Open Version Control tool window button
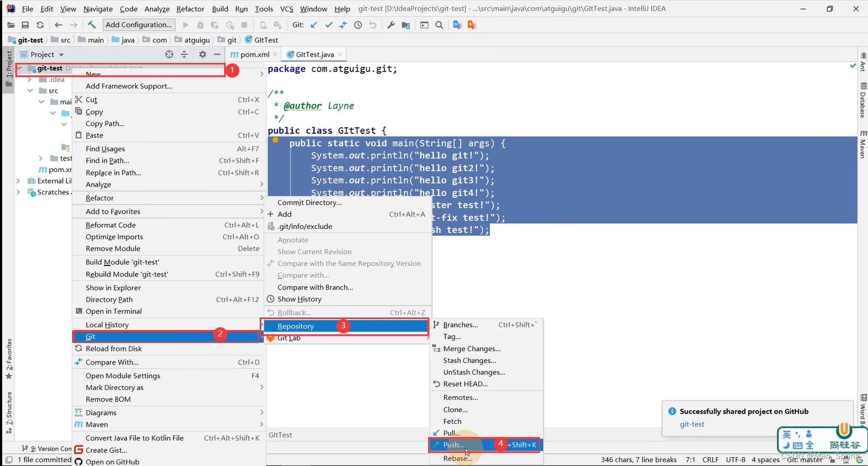 47,449
